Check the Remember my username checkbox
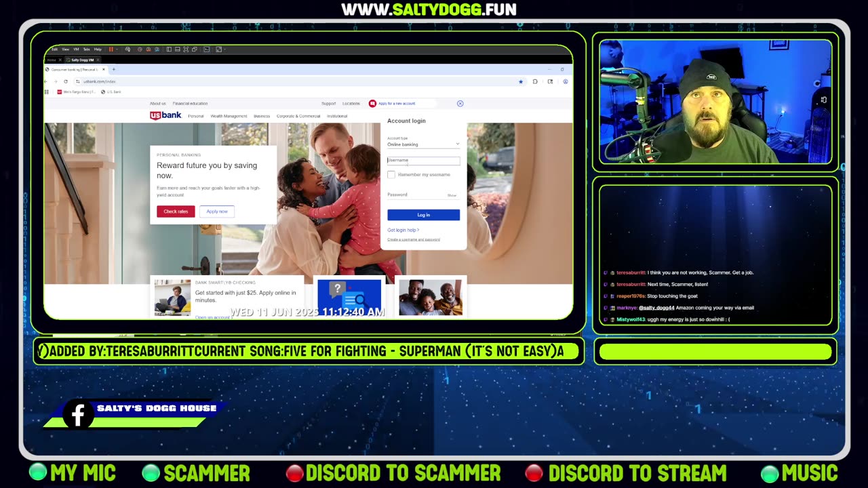 click(391, 175)
